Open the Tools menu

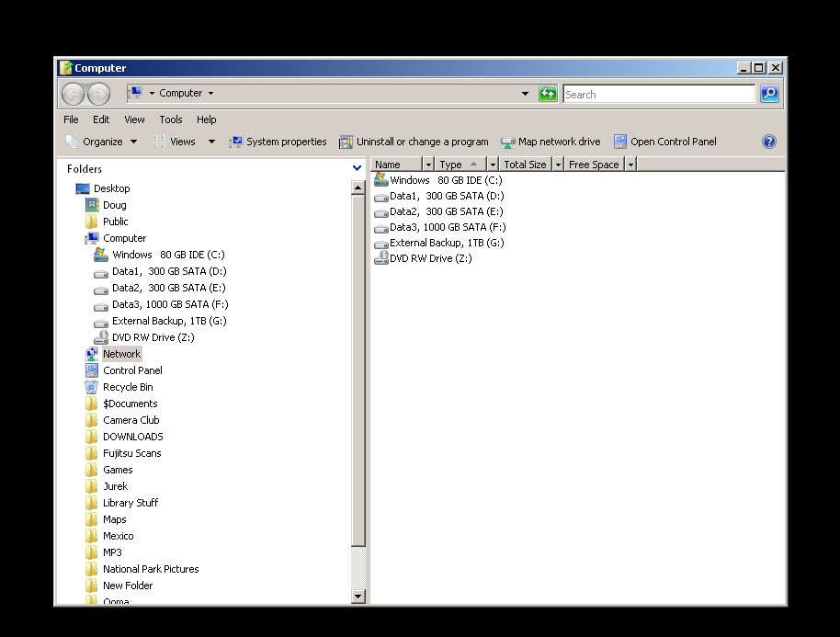(x=171, y=119)
